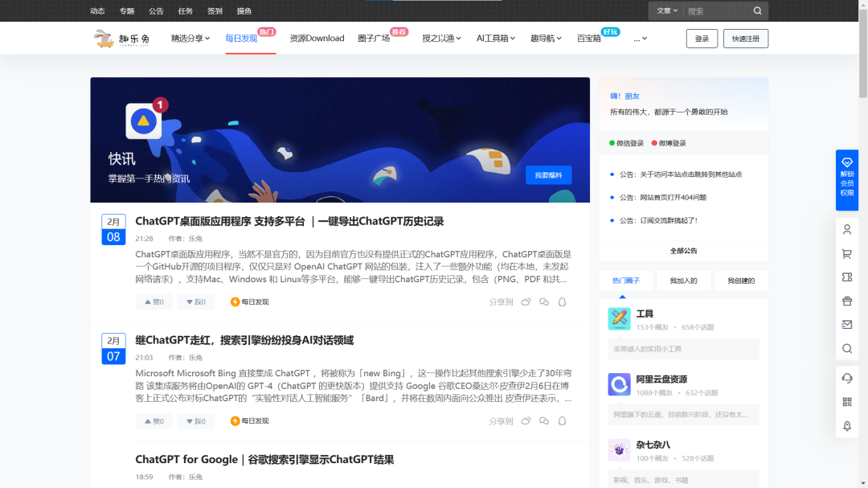Share ChatGPT桌面版 article to WeChat icon
The width and height of the screenshot is (868, 488).
pyautogui.click(x=544, y=301)
